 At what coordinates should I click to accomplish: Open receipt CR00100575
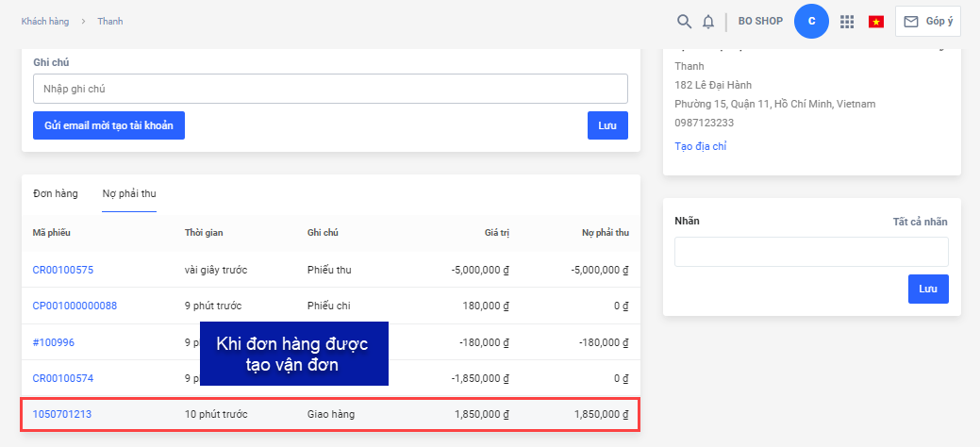tap(63, 270)
